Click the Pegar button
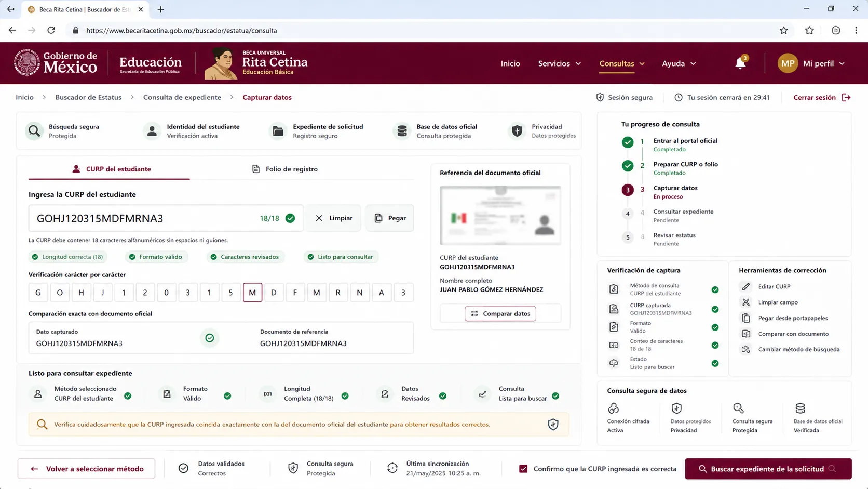The height and width of the screenshot is (489, 868). pyautogui.click(x=390, y=218)
